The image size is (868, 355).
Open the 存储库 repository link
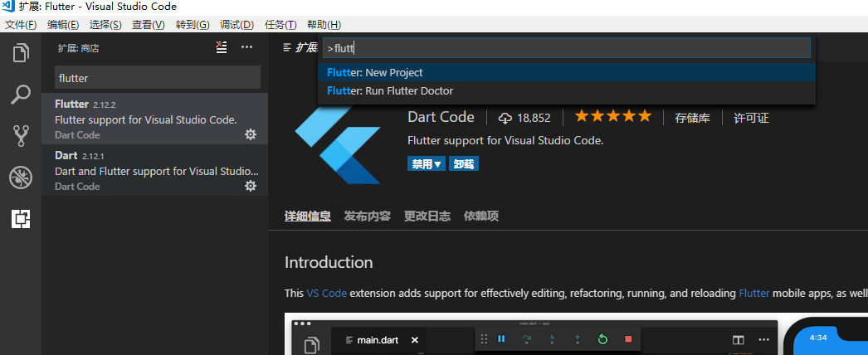coord(692,118)
